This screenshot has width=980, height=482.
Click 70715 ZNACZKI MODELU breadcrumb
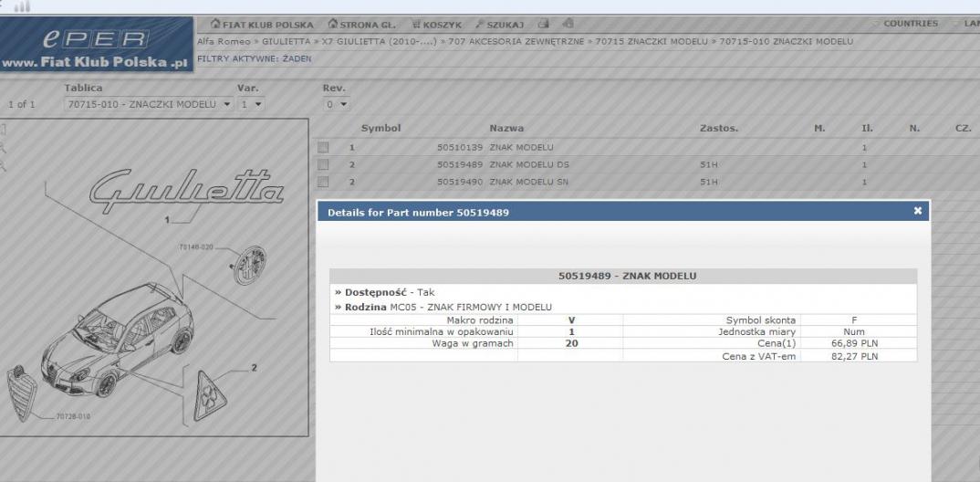click(652, 41)
